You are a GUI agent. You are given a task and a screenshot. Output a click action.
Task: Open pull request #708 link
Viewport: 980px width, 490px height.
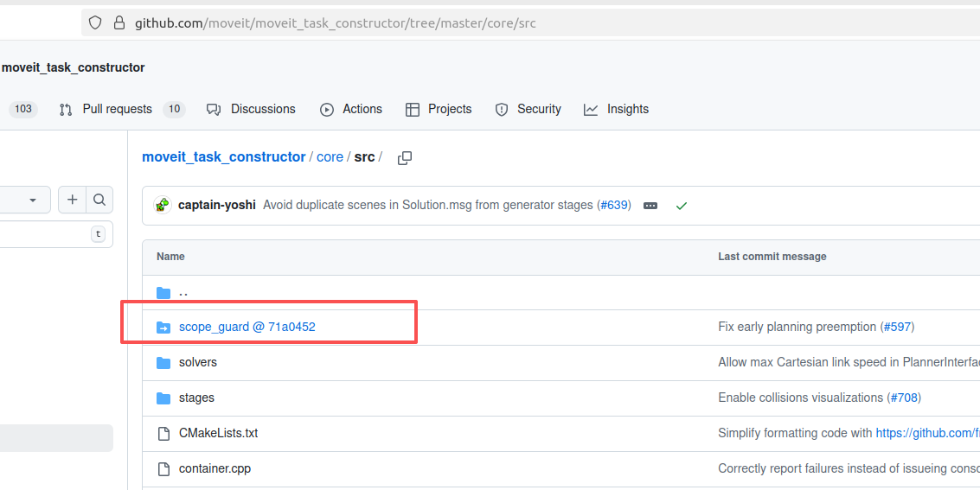(x=904, y=398)
